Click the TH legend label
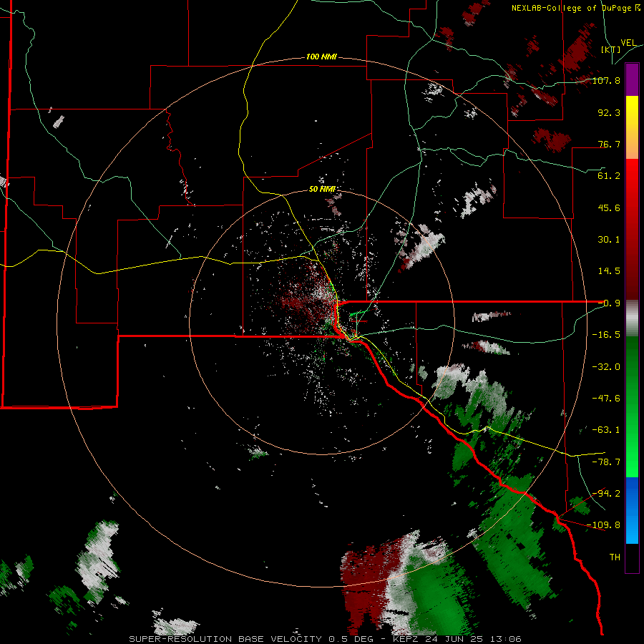Screen dimensions: 644x644 click(x=615, y=557)
